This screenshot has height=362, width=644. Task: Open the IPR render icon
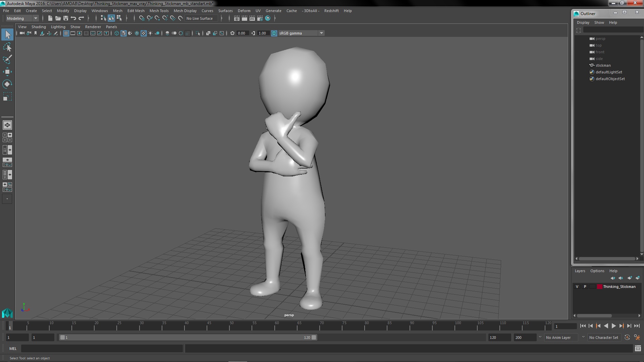click(x=252, y=18)
